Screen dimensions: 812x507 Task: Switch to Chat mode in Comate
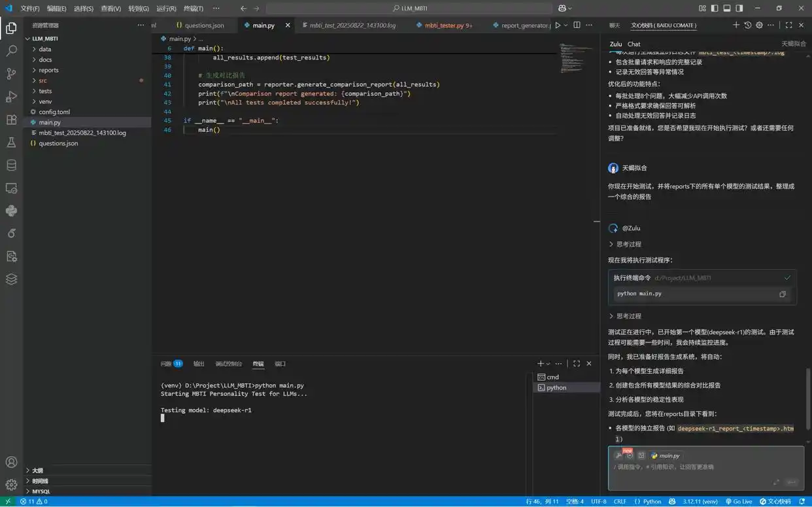tap(634, 44)
